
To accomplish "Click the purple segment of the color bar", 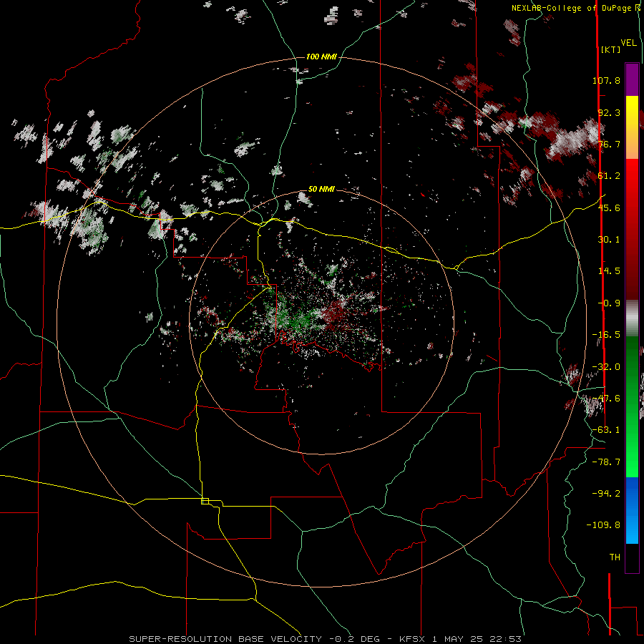I will pyautogui.click(x=632, y=79).
